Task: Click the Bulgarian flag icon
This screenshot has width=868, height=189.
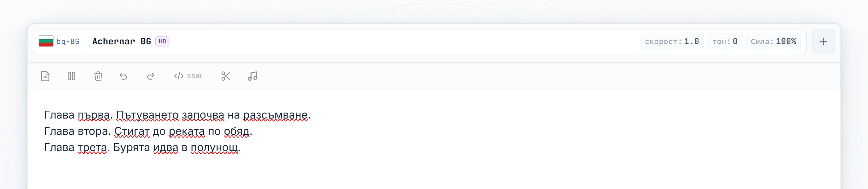Action: [x=46, y=41]
